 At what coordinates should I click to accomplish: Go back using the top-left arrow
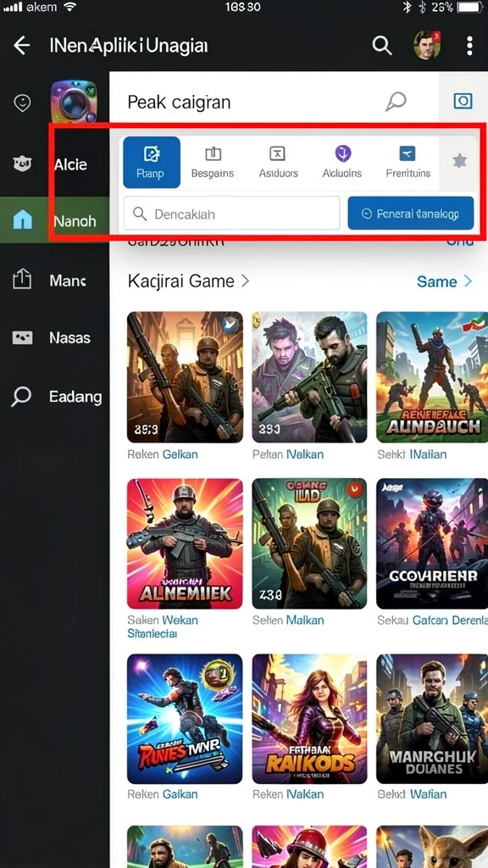pyautogui.click(x=21, y=46)
